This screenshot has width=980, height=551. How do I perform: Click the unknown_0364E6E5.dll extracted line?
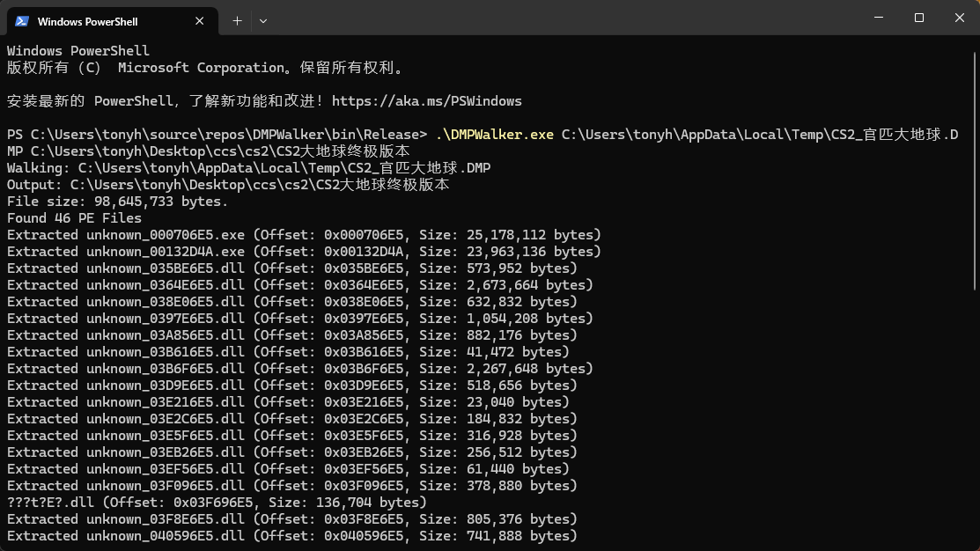pos(300,285)
